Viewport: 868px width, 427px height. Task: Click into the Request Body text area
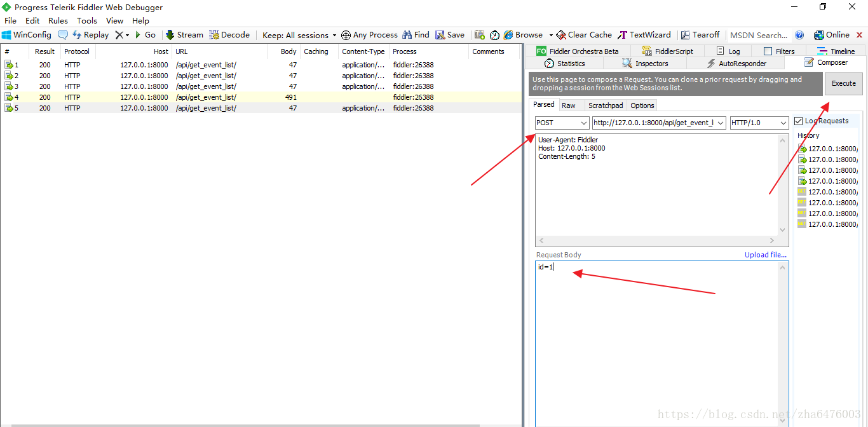658,343
